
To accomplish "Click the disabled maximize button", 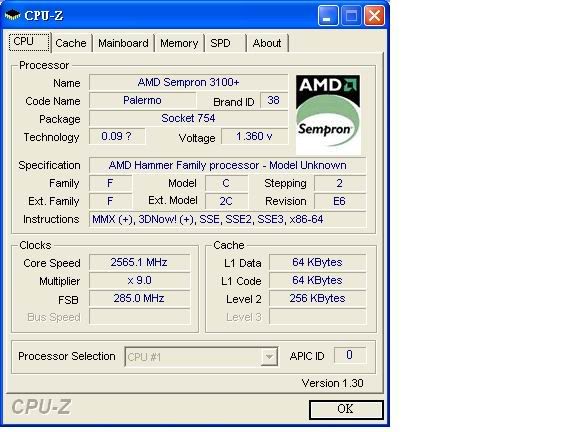I will tap(351, 16).
